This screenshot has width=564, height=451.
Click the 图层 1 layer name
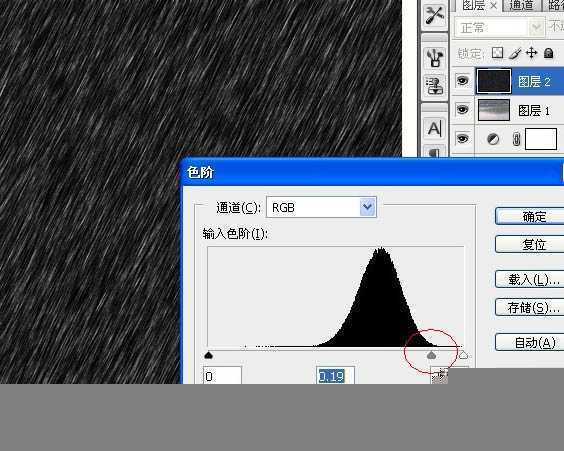pyautogui.click(x=534, y=110)
